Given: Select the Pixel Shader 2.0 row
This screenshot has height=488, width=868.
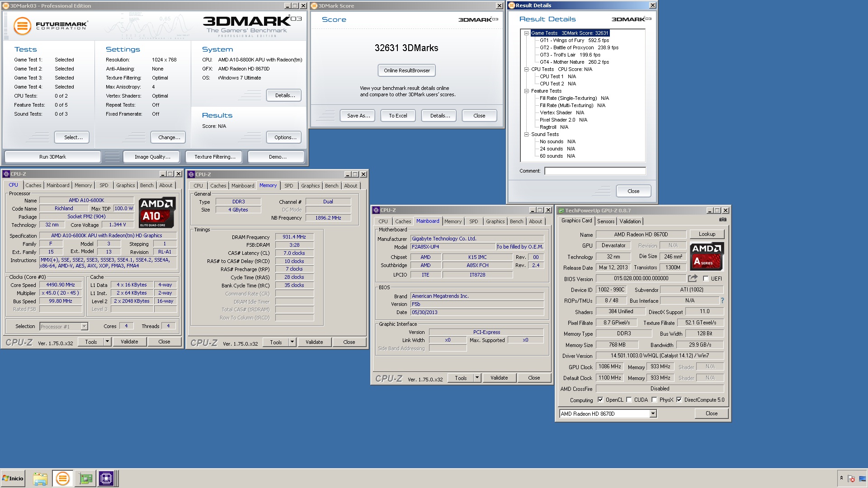Looking at the screenshot, I should (x=563, y=120).
